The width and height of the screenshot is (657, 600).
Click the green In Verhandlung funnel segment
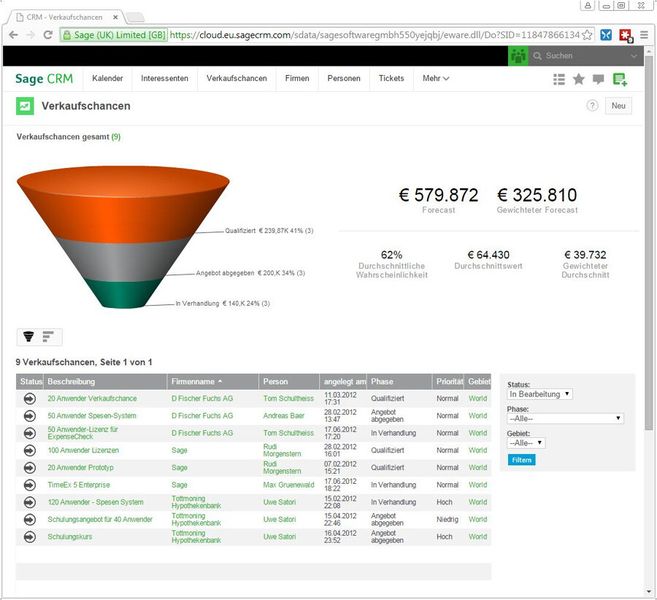tap(123, 294)
